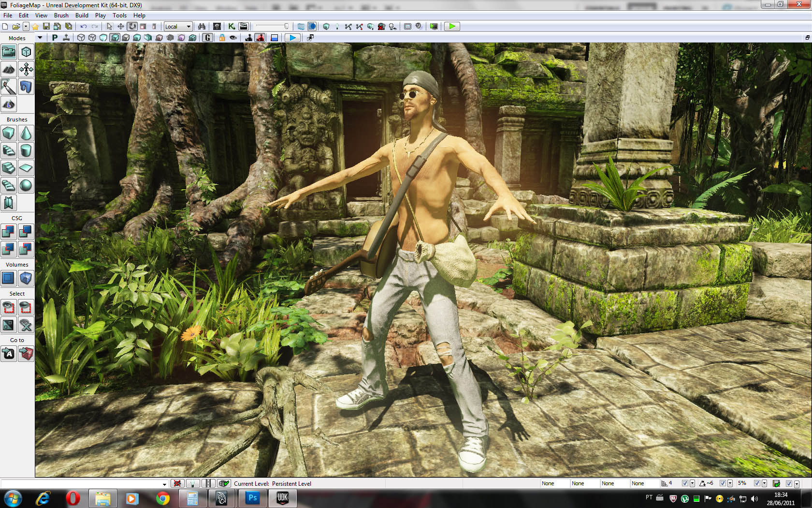Activate the rotation widget icon
Screen dimensions: 812x508
click(132, 27)
